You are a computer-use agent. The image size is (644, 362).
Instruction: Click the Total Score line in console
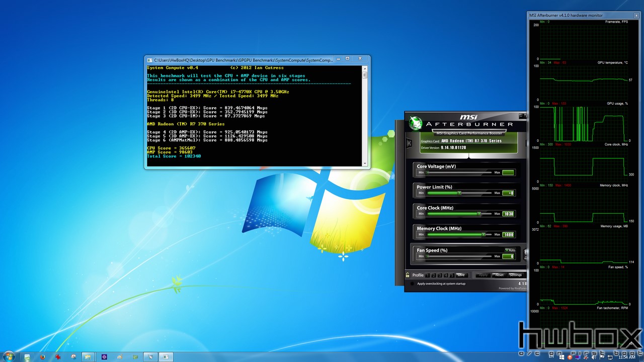[174, 156]
